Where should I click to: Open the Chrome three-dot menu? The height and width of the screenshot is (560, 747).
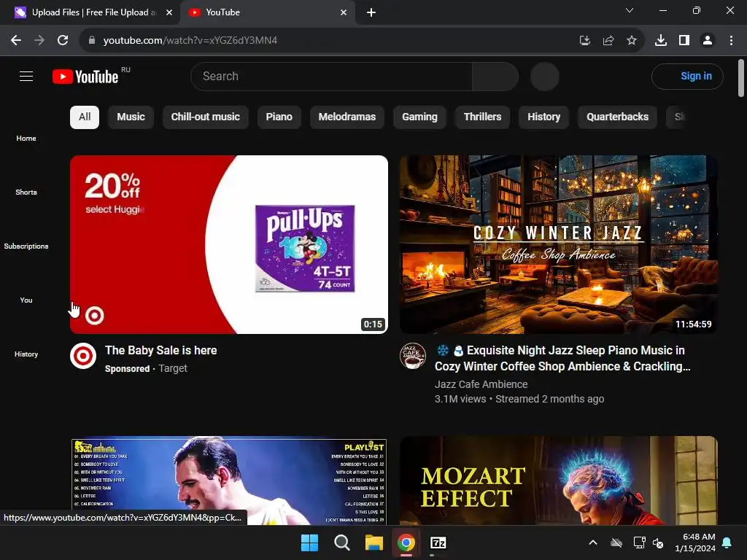tap(731, 41)
